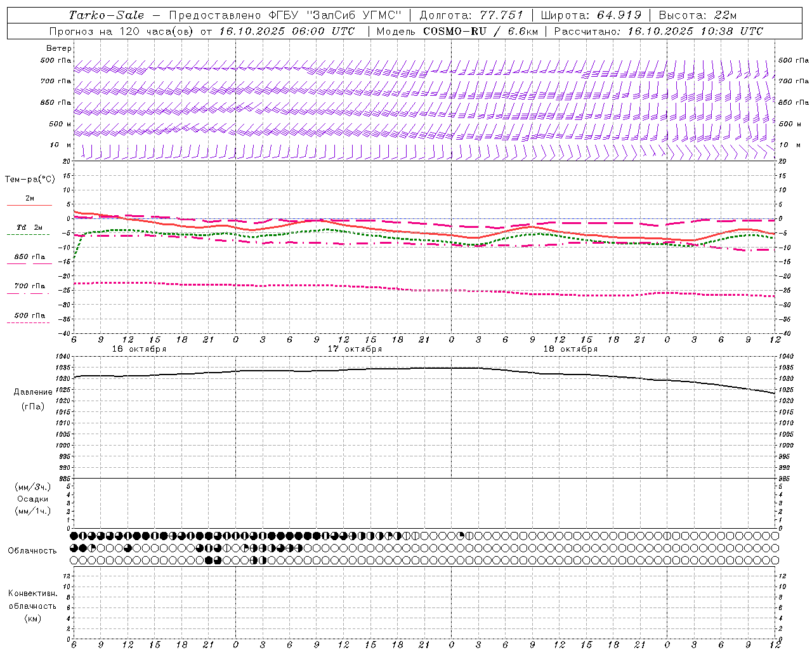This screenshot has height=650, width=812.
Task: Click the "(гПа)" unit under Давление
Action: click(33, 407)
